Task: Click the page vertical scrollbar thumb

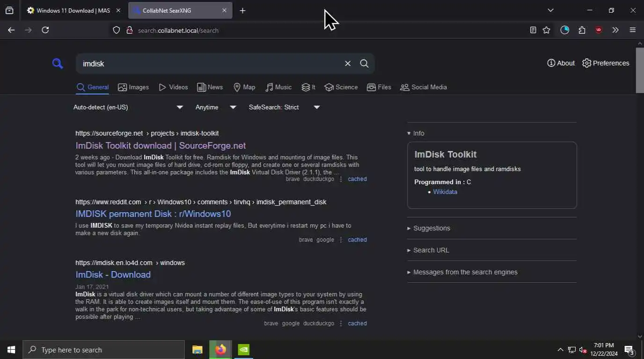Action: [640, 70]
